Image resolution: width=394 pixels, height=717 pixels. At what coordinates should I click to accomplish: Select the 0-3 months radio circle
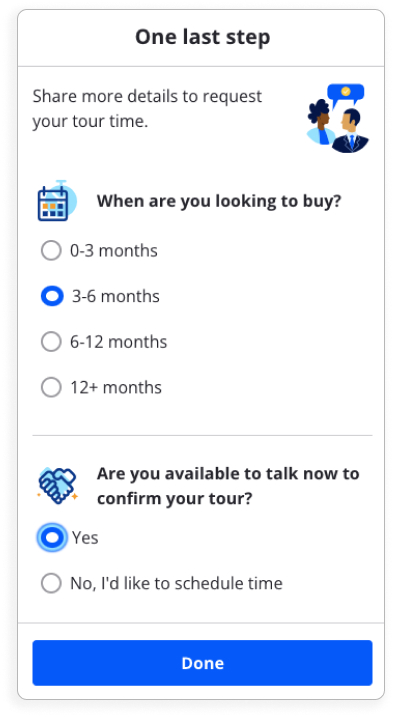[51, 251]
